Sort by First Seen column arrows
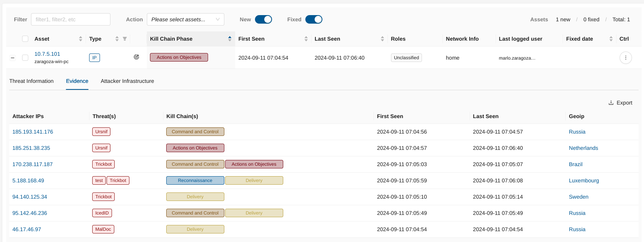644x242 pixels. 306,39
